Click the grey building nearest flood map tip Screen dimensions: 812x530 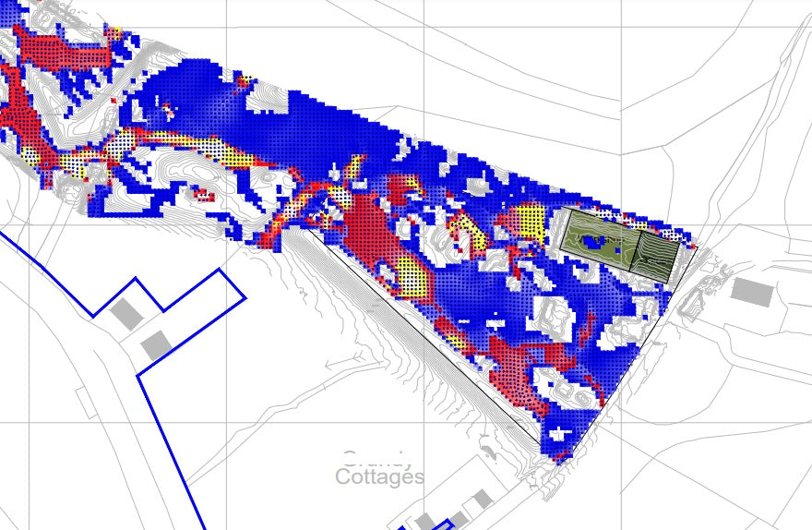pyautogui.click(x=481, y=500)
